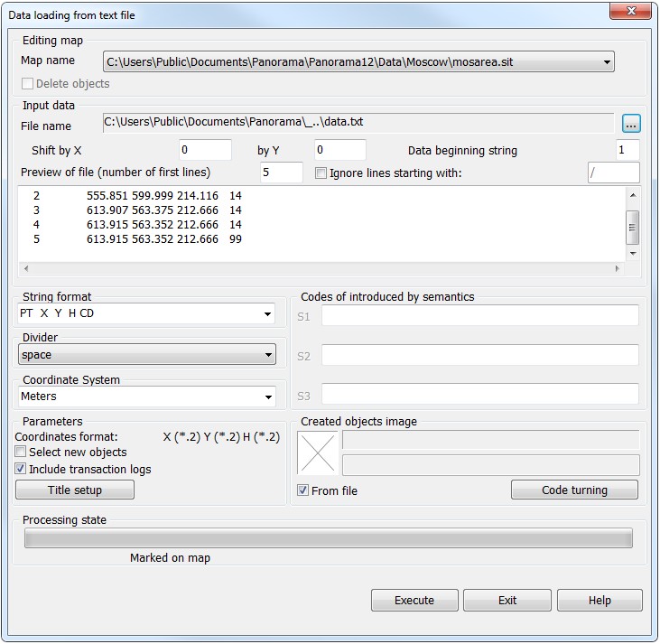Click the Data beginning string field
660x644 pixels.
627,150
